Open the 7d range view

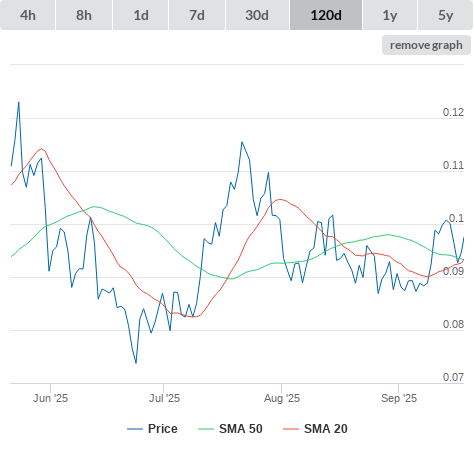pos(197,15)
